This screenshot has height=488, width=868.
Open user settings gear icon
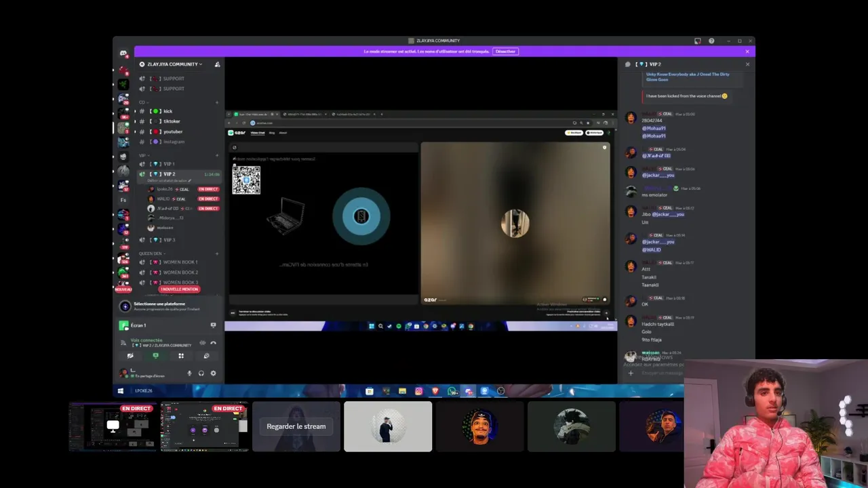coord(213,373)
